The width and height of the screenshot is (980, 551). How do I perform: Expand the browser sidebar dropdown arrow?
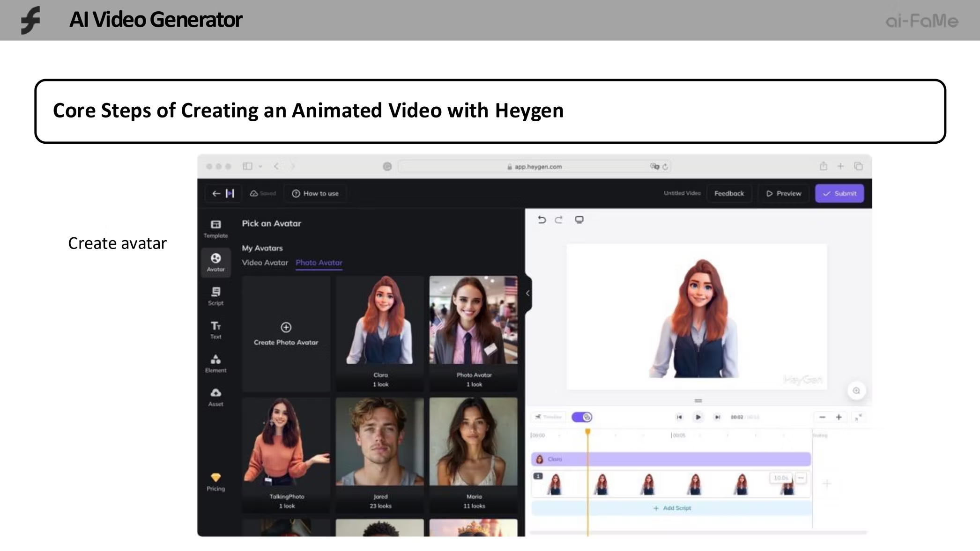[x=260, y=166]
